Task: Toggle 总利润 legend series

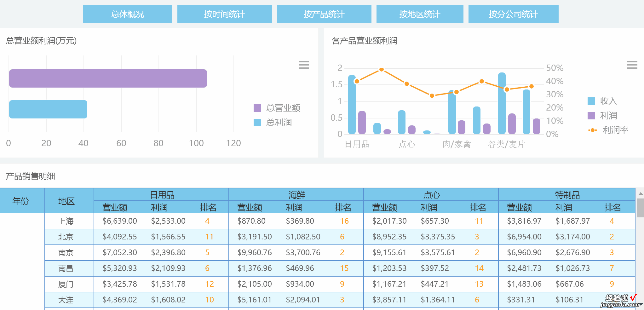Action: pos(273,123)
